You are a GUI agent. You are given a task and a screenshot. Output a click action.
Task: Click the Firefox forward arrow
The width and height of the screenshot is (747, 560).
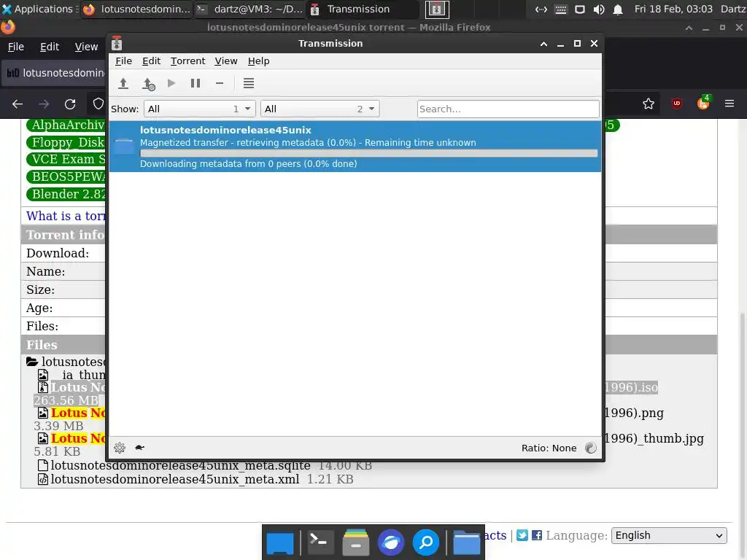point(44,104)
